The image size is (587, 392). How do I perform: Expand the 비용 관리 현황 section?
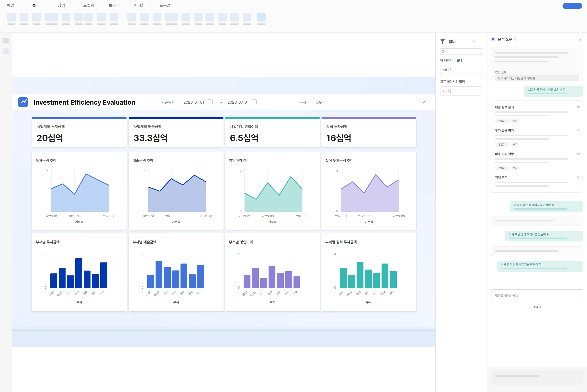578,154
